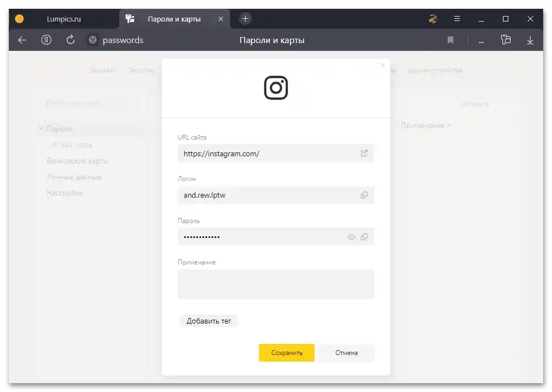Click the Добавить link in the background
This screenshot has width=552, height=392.
(475, 104)
